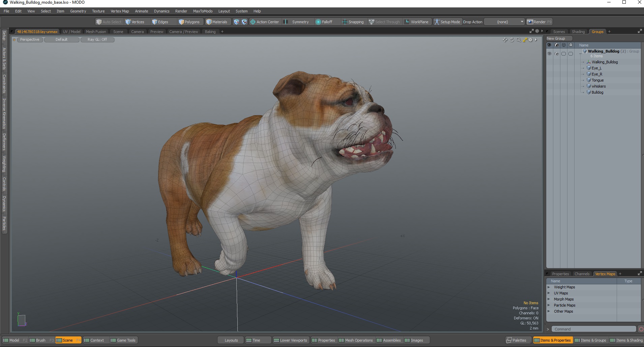Switch to the Channels tab
This screenshot has width=644, height=347.
point(582,274)
